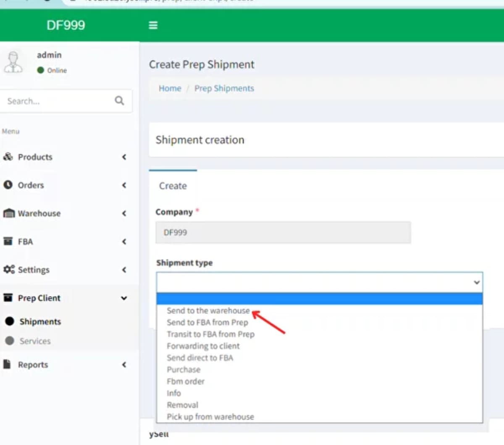Open Prep Shipments breadcrumb link

224,88
